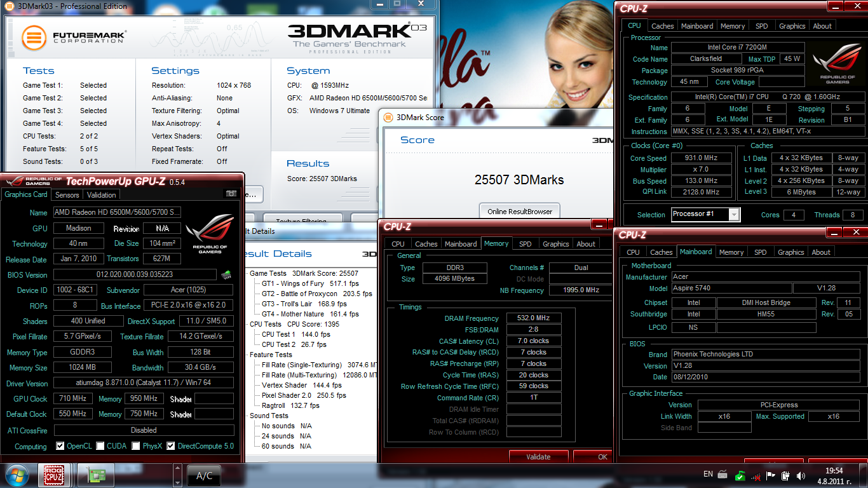This screenshot has height=488, width=868.
Task: Select Feature Tests node in Result Details
Action: coord(271,355)
